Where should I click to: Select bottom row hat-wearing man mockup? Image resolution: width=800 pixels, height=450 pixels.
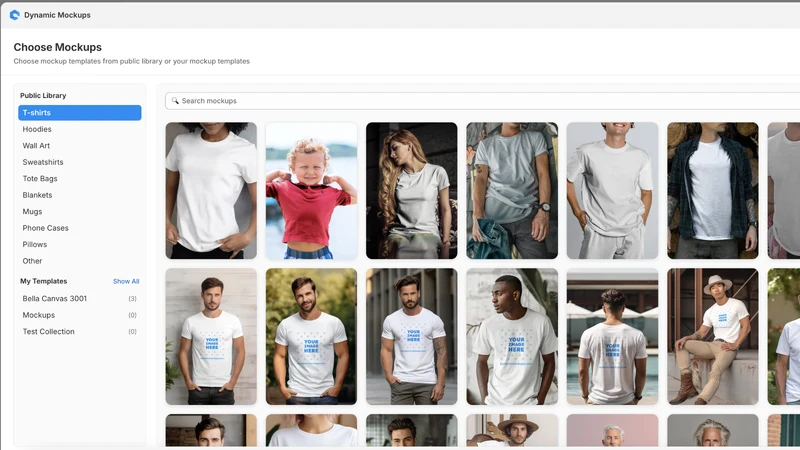[x=512, y=430]
